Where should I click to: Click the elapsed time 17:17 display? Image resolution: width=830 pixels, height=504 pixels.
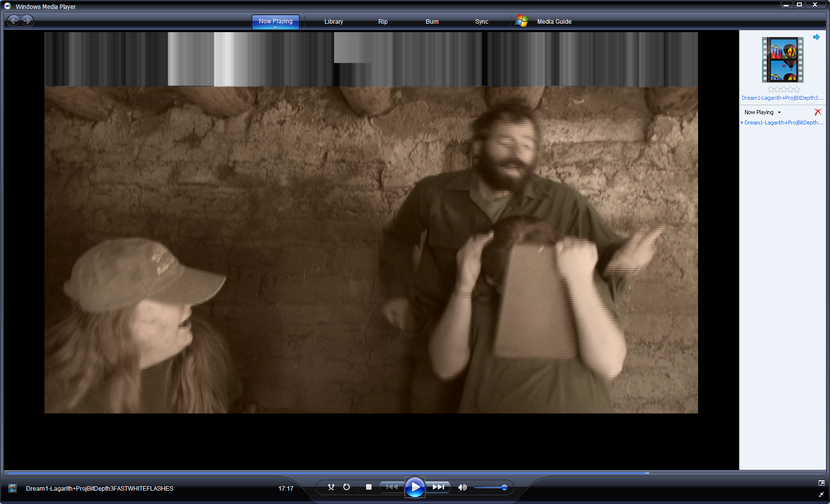(286, 489)
